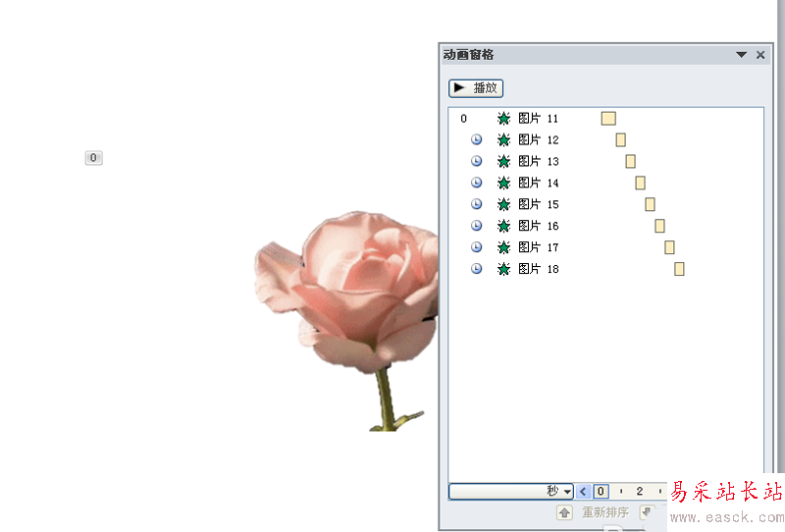Select animation entry 图片 17
785x532 pixels.
[605, 248]
